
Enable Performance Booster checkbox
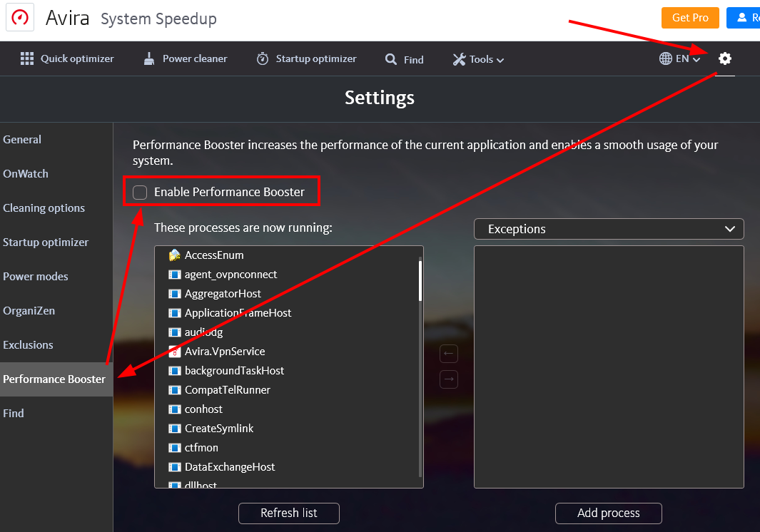(141, 192)
